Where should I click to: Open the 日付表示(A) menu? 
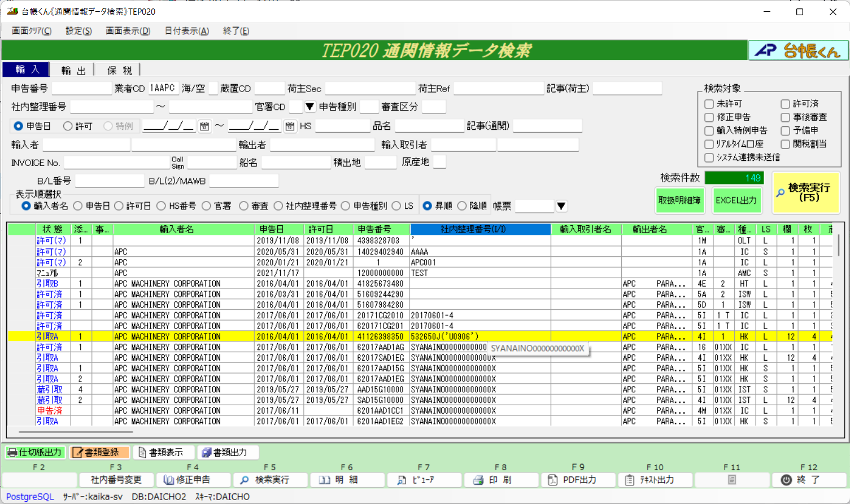187,31
